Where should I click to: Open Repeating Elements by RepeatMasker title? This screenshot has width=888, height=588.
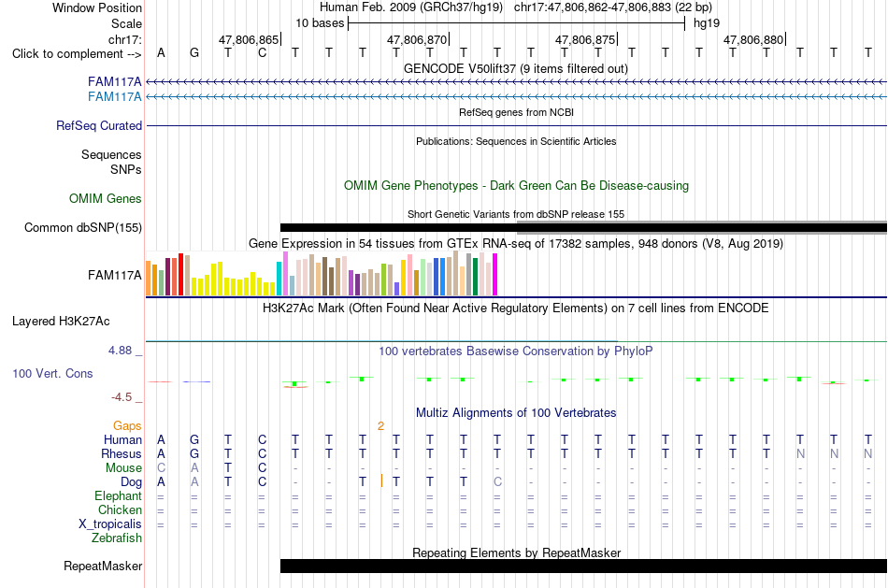516,552
